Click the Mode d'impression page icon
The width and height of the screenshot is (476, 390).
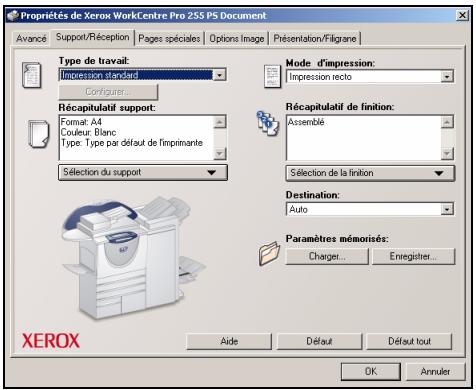pos(272,77)
